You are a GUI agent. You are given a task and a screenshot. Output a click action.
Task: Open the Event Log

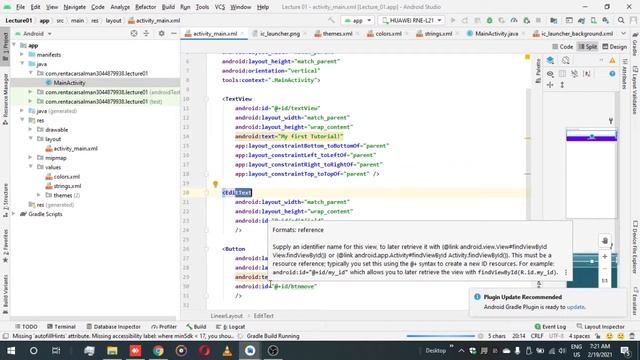550,327
